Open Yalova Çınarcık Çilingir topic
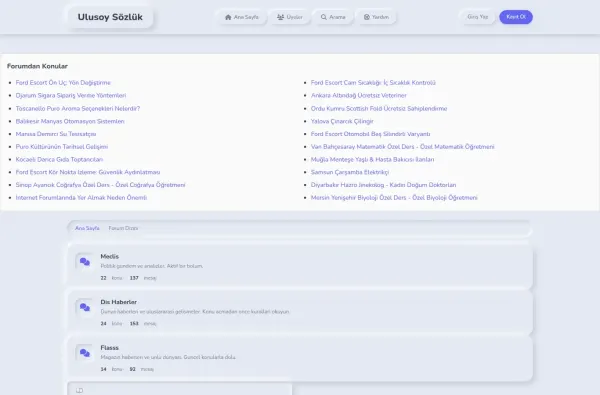 coord(342,121)
